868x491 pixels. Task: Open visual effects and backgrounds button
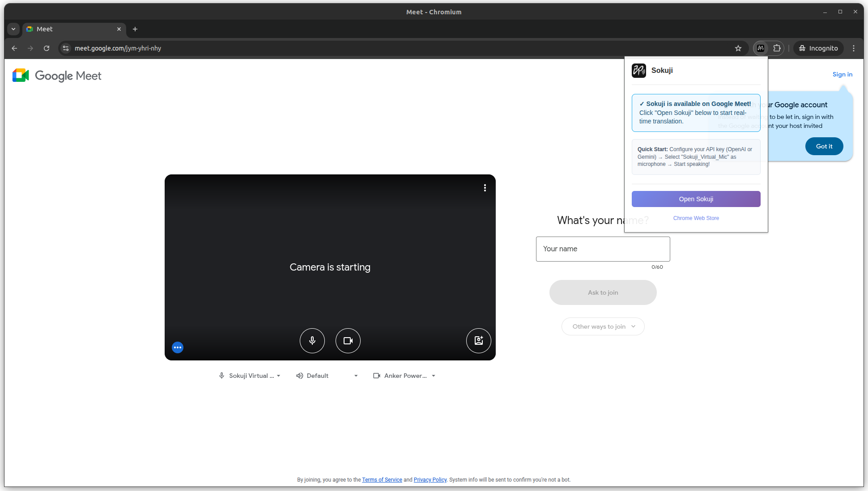479,341
